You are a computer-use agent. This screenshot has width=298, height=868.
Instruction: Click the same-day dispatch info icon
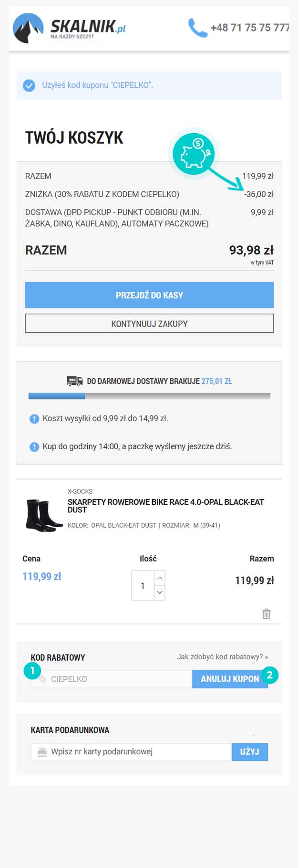(34, 447)
